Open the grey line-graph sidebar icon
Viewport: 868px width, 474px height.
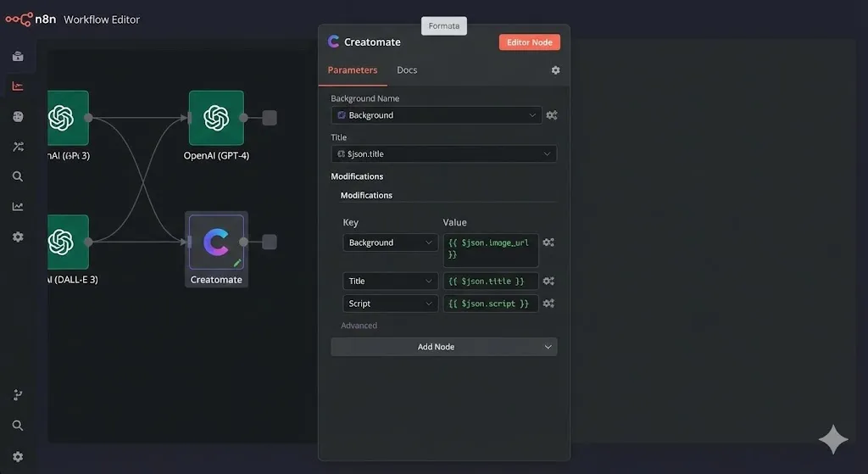click(18, 207)
